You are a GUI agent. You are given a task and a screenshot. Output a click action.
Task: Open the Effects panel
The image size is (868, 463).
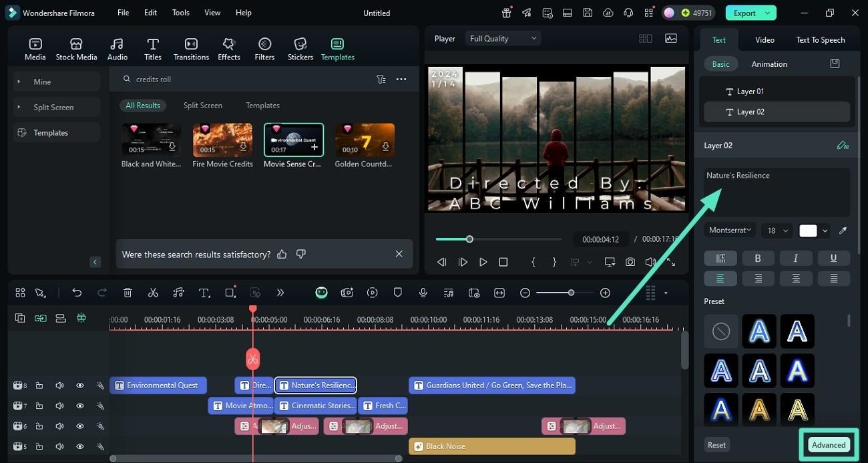(x=229, y=49)
